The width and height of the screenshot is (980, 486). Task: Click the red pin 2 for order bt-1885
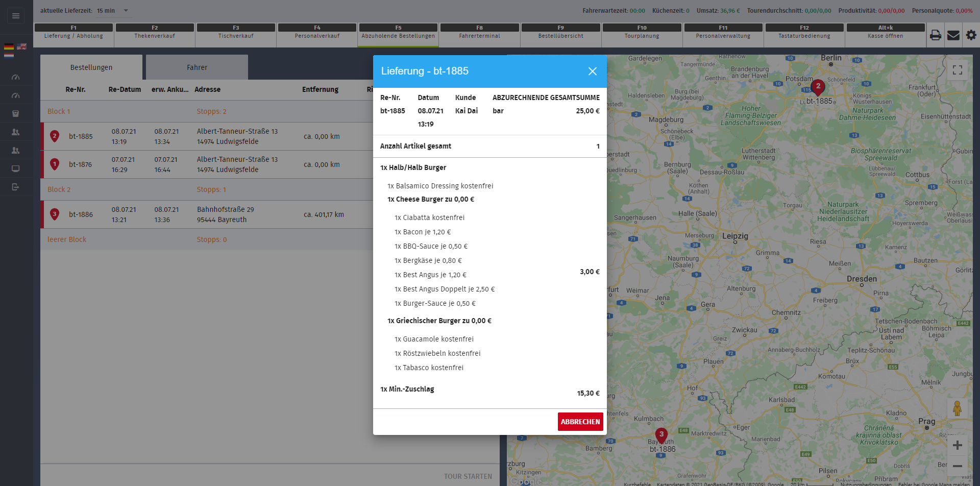point(55,136)
